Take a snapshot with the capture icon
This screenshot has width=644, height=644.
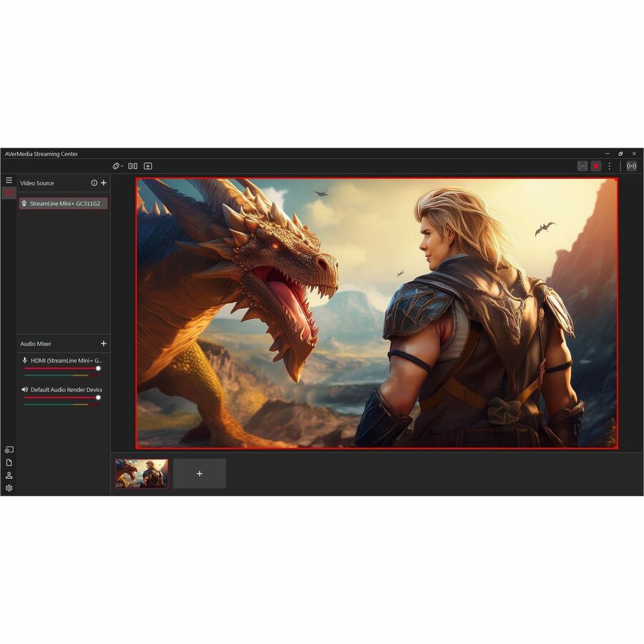(582, 166)
